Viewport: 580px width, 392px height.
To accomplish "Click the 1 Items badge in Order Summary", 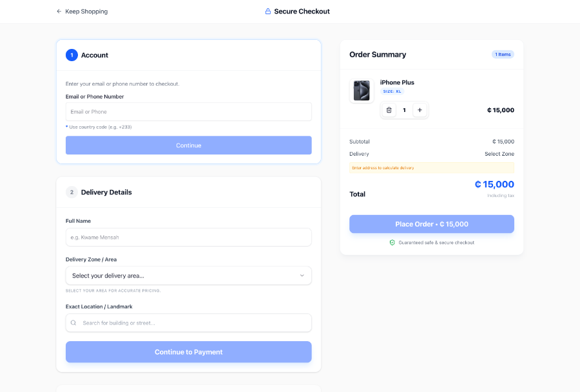I will click(503, 55).
